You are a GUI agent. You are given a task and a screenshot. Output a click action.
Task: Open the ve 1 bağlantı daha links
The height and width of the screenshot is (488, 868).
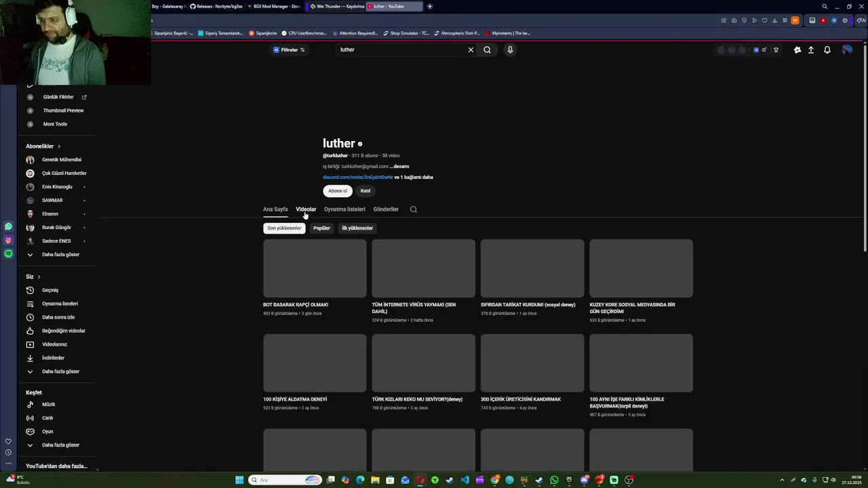(414, 178)
